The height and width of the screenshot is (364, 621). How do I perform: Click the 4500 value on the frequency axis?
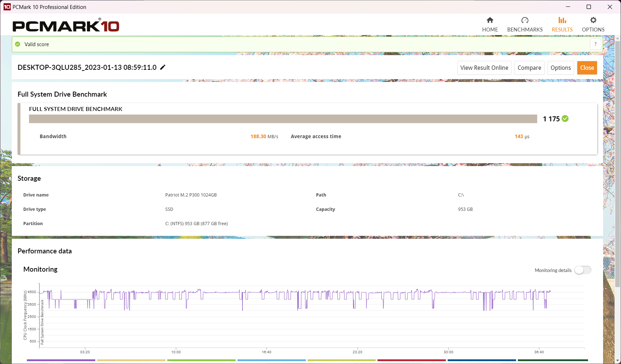coord(32,292)
